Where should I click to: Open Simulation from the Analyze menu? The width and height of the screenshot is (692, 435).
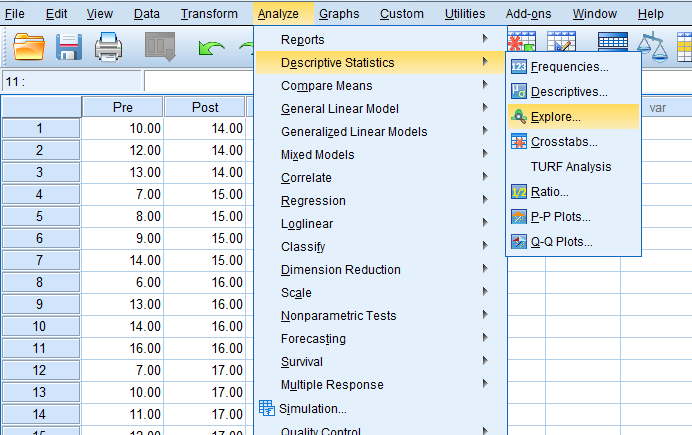(x=312, y=408)
